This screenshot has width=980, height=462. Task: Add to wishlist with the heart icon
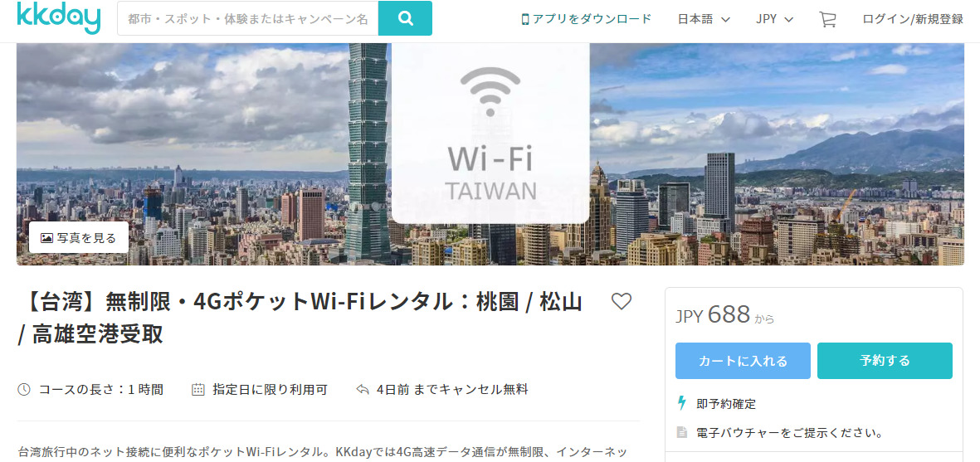tap(622, 302)
